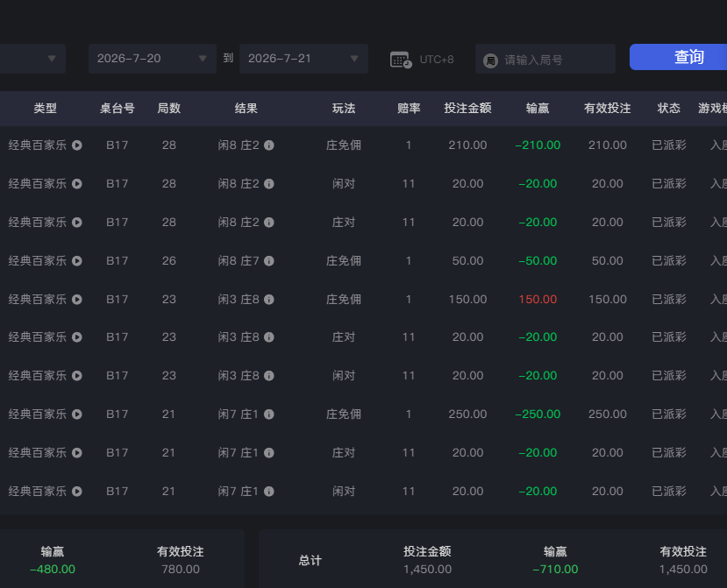Click the 赔率 column header
Screen dimensions: 727x588
click(409, 109)
